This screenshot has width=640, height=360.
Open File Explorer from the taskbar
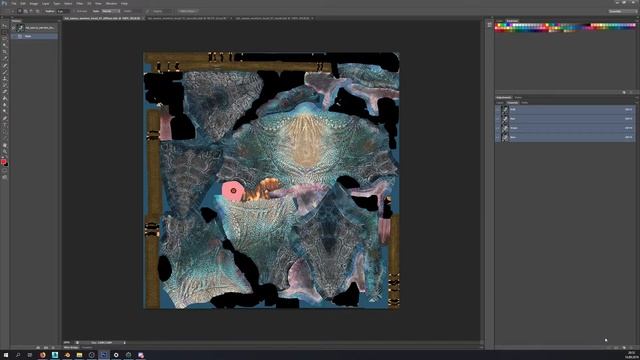pos(79,355)
